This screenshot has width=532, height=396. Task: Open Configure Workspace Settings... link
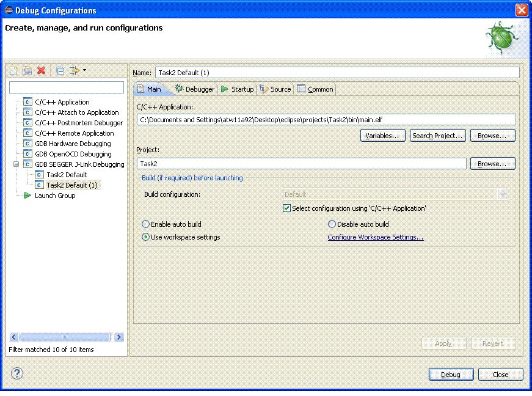[376, 237]
